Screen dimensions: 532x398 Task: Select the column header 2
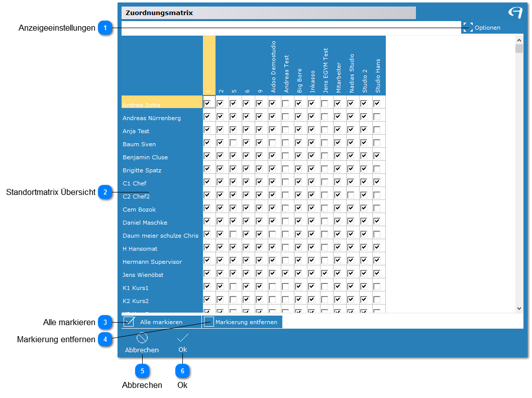tap(221, 91)
